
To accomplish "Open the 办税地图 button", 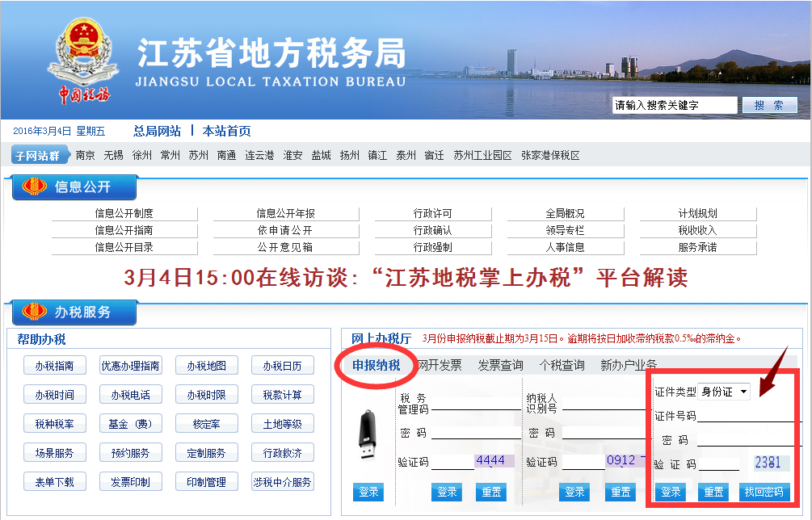I will coord(207,366).
